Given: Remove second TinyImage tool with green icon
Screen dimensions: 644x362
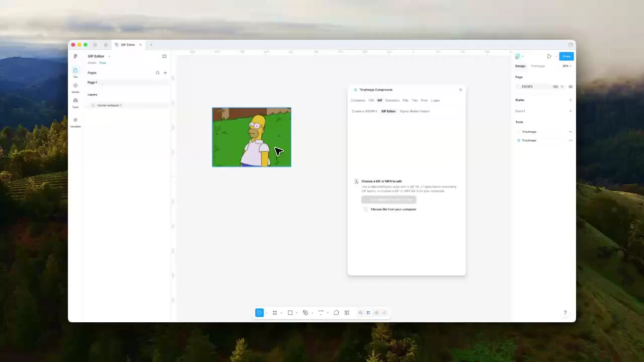Looking at the screenshot, I should coord(571,140).
